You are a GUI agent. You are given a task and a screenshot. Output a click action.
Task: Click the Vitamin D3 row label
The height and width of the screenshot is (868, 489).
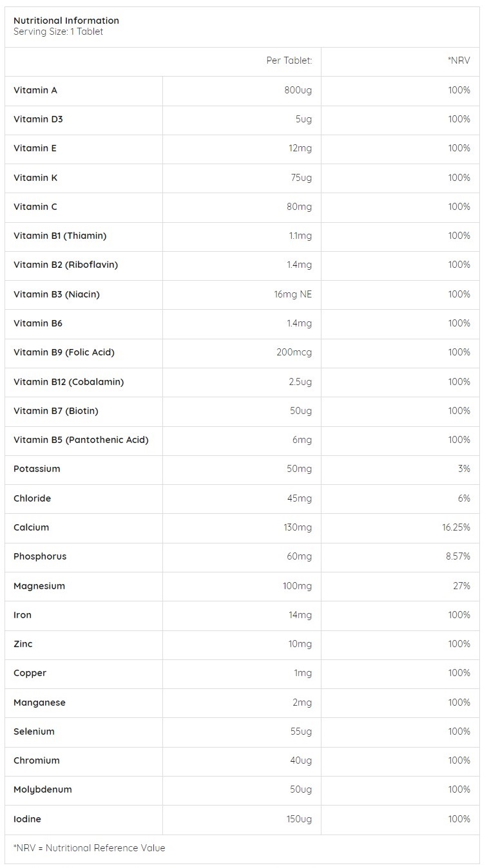(x=38, y=119)
